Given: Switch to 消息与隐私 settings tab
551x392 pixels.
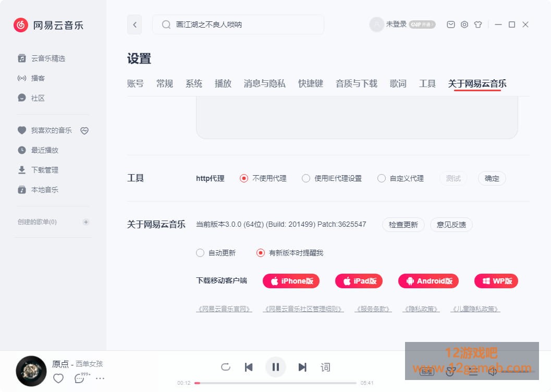Looking at the screenshot, I should (x=265, y=83).
